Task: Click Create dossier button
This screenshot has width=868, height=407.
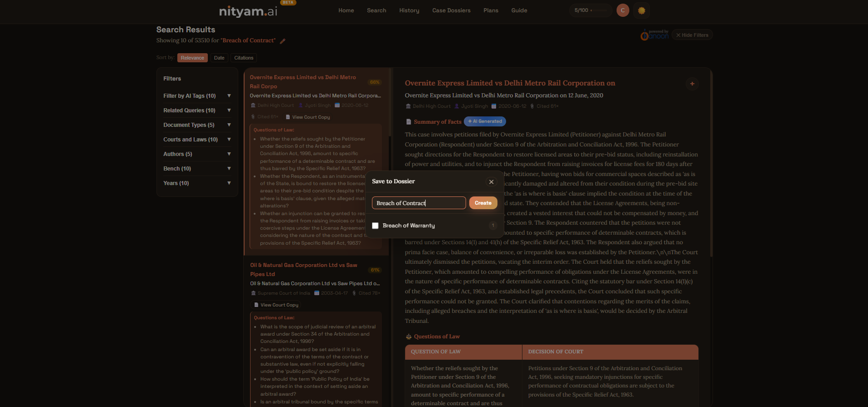Action: pyautogui.click(x=483, y=203)
